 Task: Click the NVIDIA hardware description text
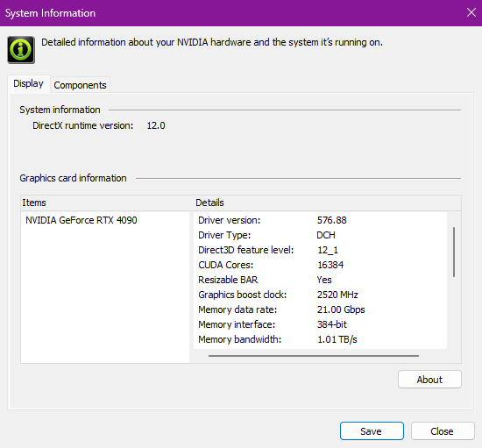[212, 42]
